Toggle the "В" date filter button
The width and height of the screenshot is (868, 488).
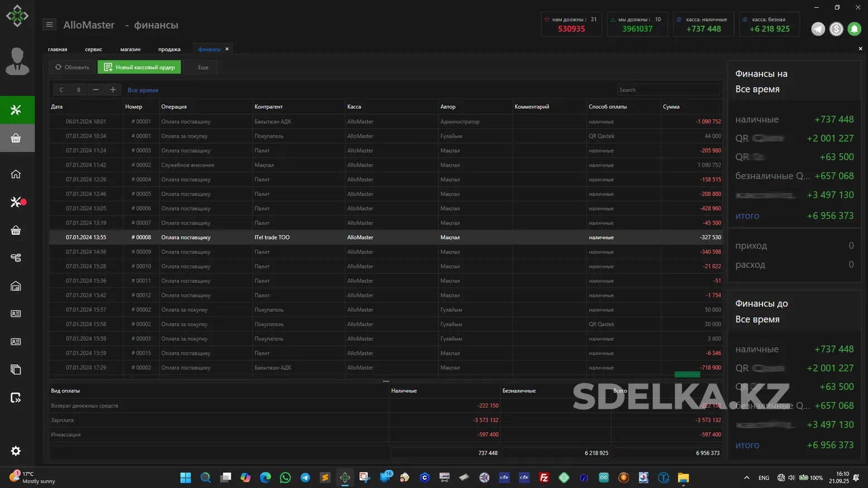[79, 90]
